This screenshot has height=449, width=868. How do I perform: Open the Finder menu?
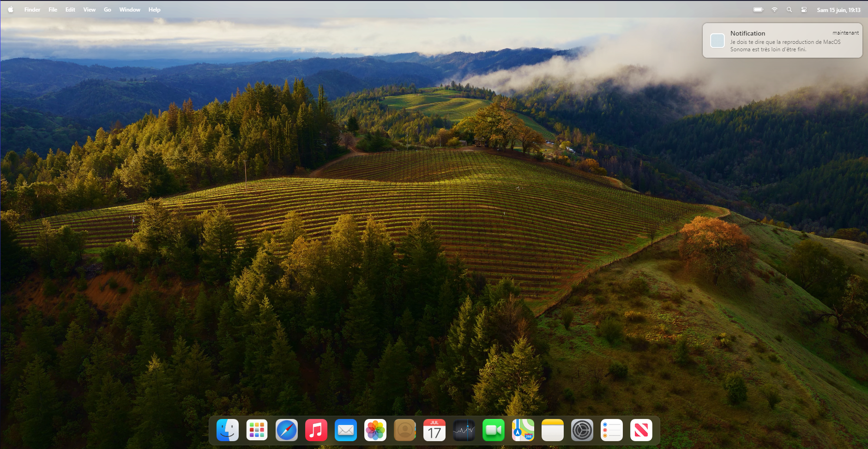pyautogui.click(x=32, y=9)
